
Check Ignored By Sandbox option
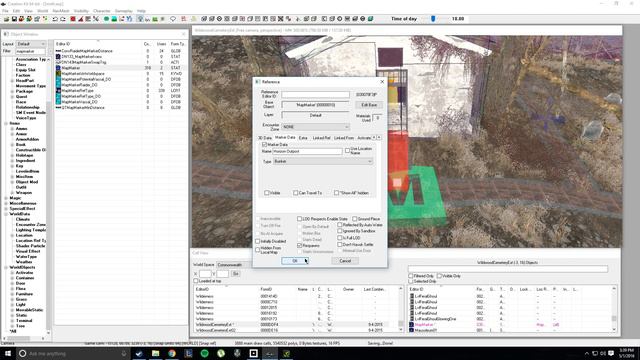tap(340, 231)
